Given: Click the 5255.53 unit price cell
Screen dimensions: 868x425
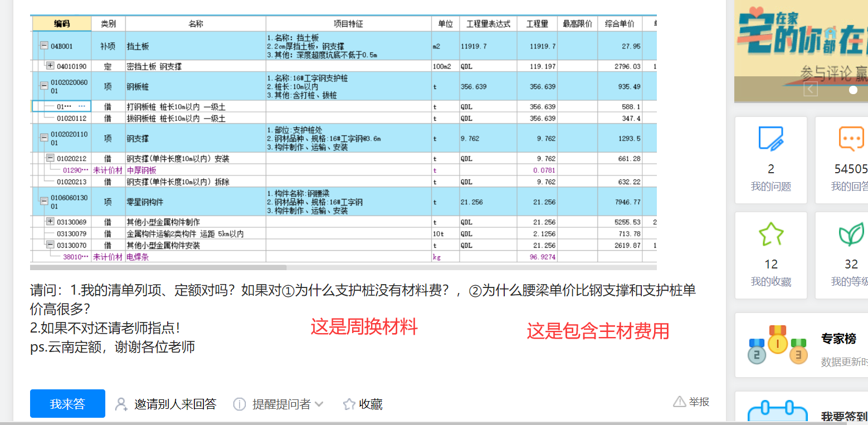Looking at the screenshot, I should tap(620, 222).
